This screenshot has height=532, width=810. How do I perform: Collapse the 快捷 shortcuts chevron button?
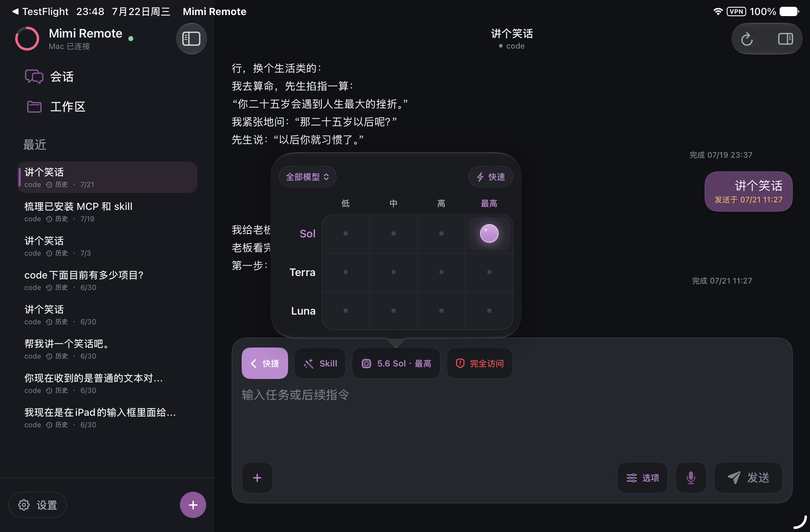click(265, 363)
